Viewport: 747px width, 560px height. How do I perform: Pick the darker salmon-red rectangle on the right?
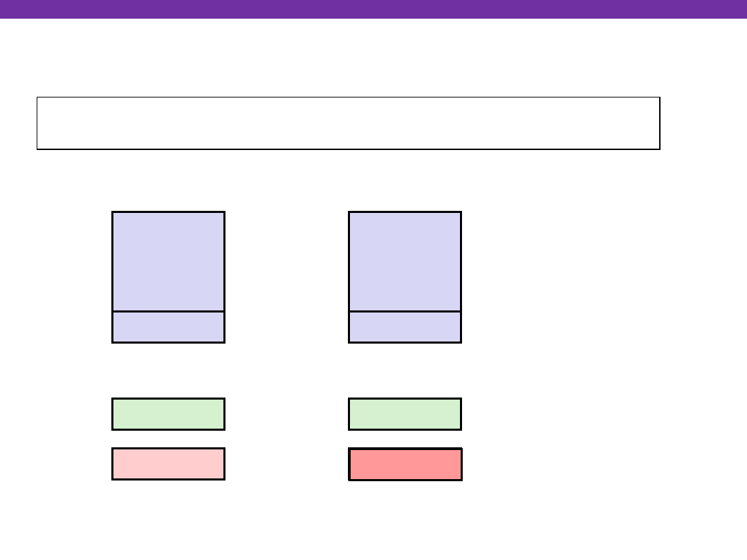(405, 464)
